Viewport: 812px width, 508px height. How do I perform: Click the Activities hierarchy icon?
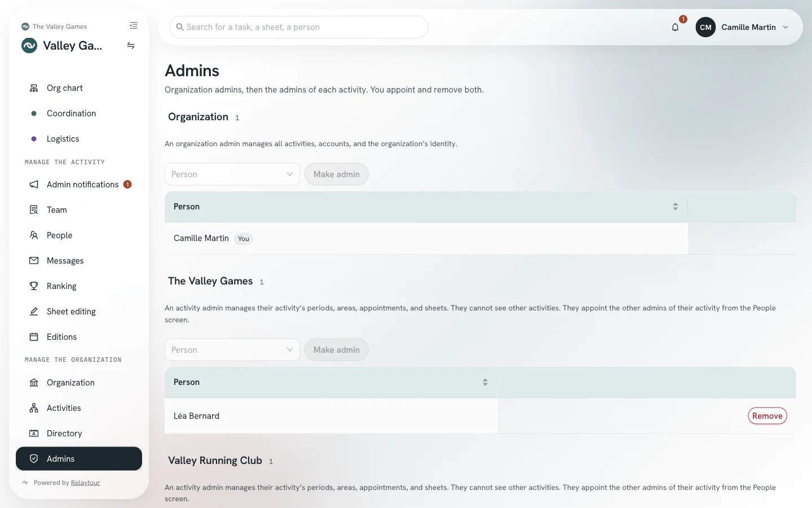click(x=34, y=408)
